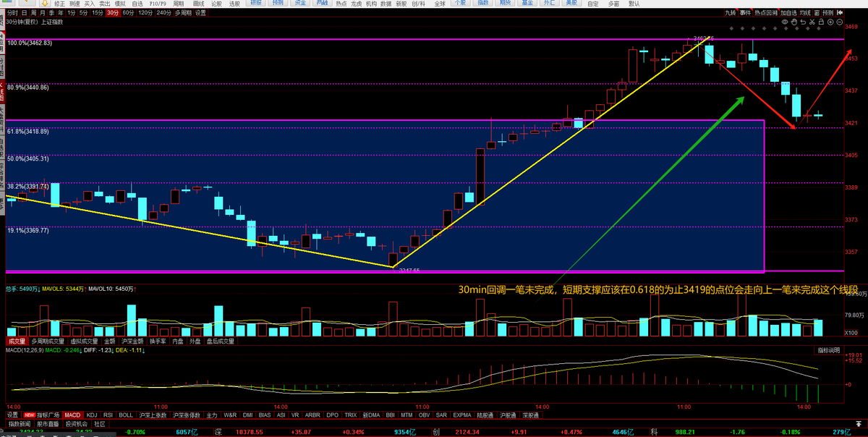Click the first diamond marker near 九转
The width and height of the screenshot is (868, 437).
pos(731,28)
